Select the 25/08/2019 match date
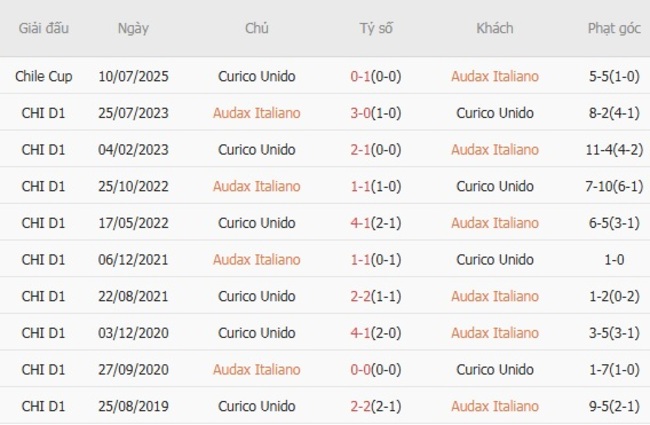The height and width of the screenshot is (425, 650). pyautogui.click(x=133, y=406)
